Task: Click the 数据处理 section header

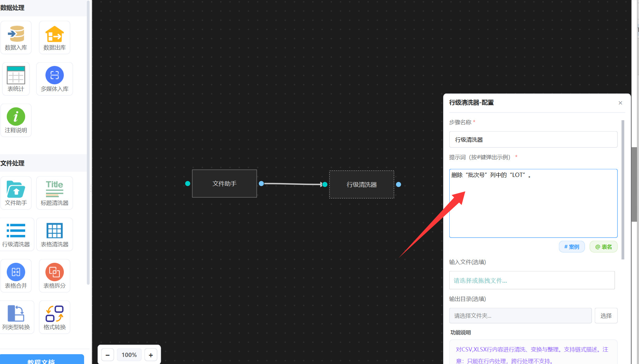Action: coord(12,8)
